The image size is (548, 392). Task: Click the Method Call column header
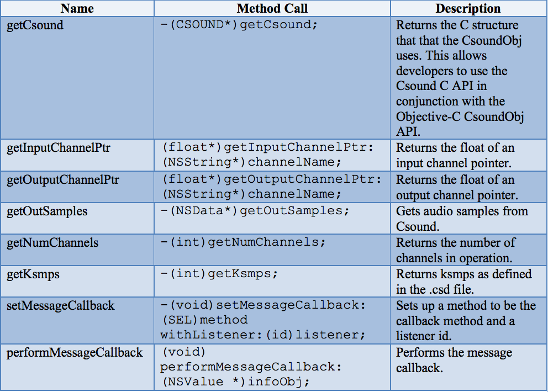(272, 8)
